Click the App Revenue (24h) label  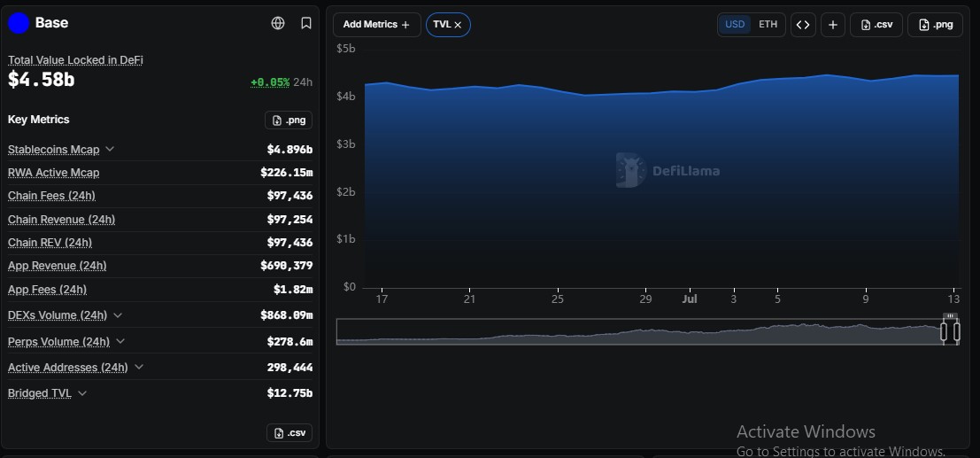(58, 266)
